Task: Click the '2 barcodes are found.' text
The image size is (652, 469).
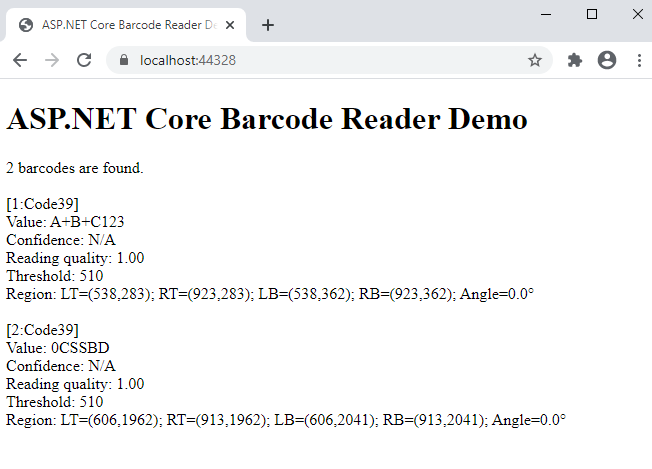Action: 75,168
